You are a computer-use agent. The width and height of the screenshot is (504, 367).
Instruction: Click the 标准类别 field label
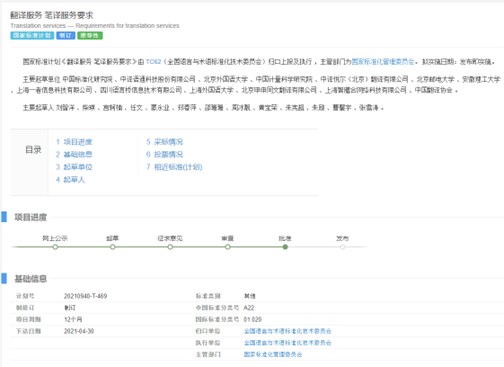[208, 296]
